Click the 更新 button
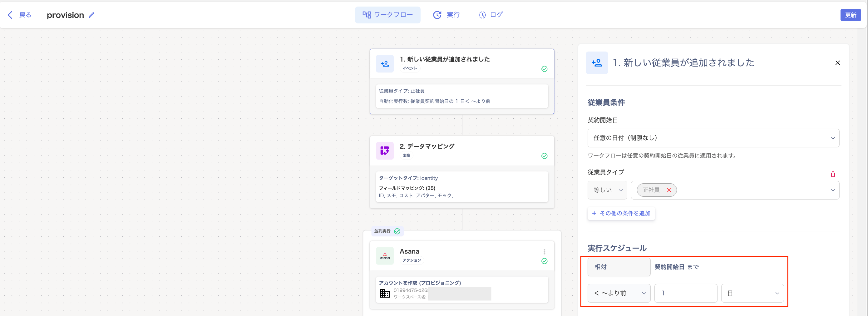The width and height of the screenshot is (868, 316). click(851, 15)
